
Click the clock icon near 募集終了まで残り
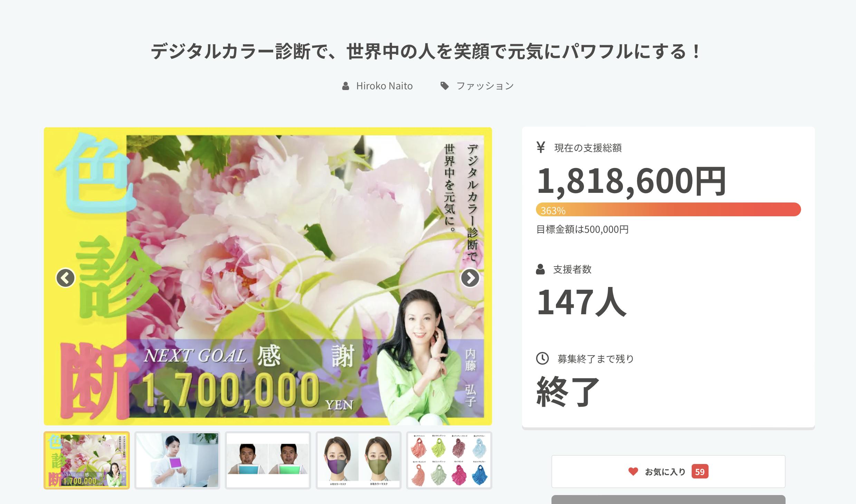(x=542, y=358)
